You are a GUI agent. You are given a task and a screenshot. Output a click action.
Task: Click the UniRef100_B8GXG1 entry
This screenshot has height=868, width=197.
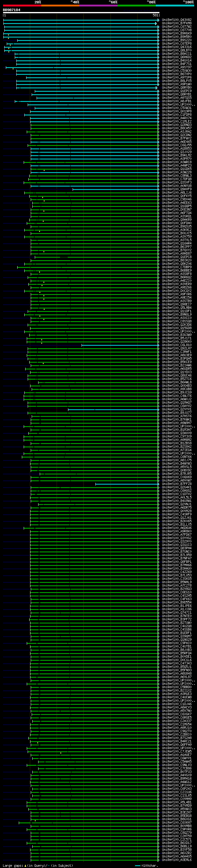click(177, 819)
